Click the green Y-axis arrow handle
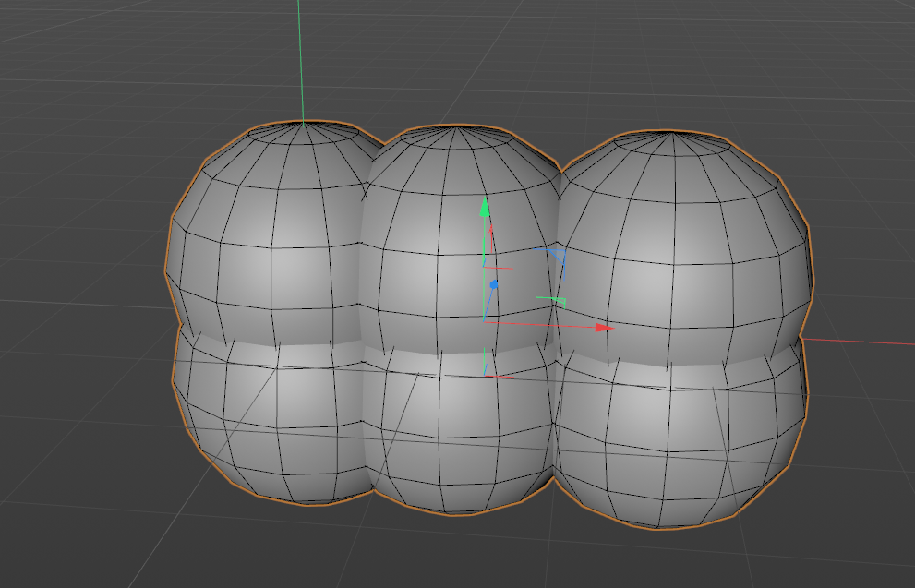Image resolution: width=915 pixels, height=588 pixels. (x=485, y=208)
